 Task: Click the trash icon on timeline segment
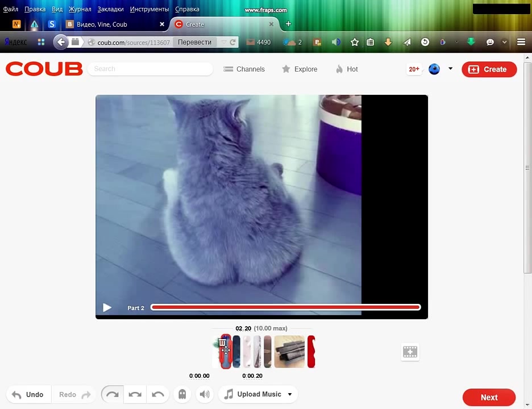[222, 343]
